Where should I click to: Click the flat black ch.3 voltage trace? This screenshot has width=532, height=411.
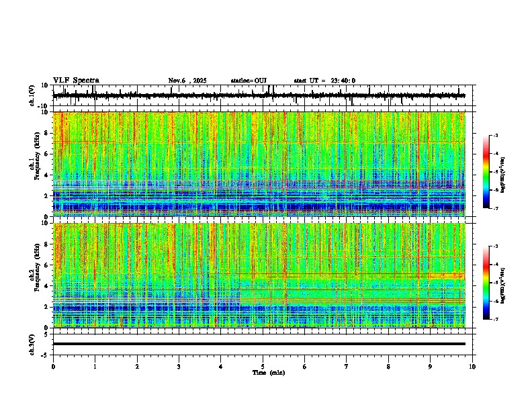[259, 344]
